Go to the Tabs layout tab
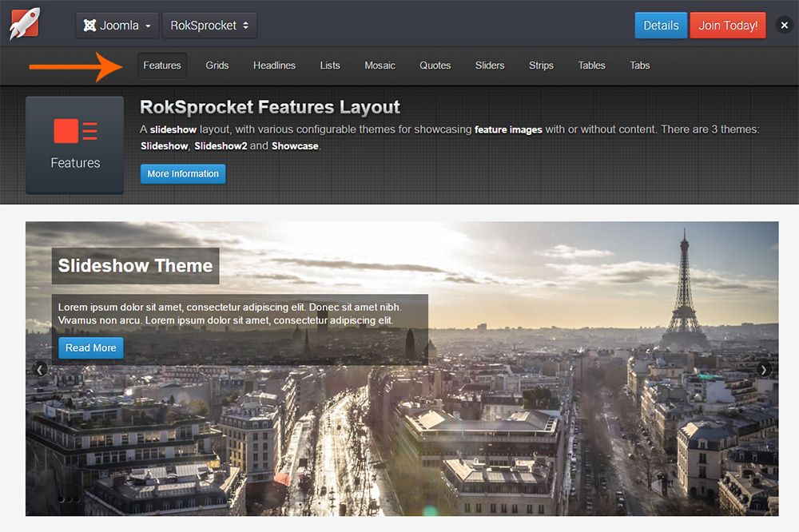Viewport: 799px width, 532px height. click(x=639, y=66)
